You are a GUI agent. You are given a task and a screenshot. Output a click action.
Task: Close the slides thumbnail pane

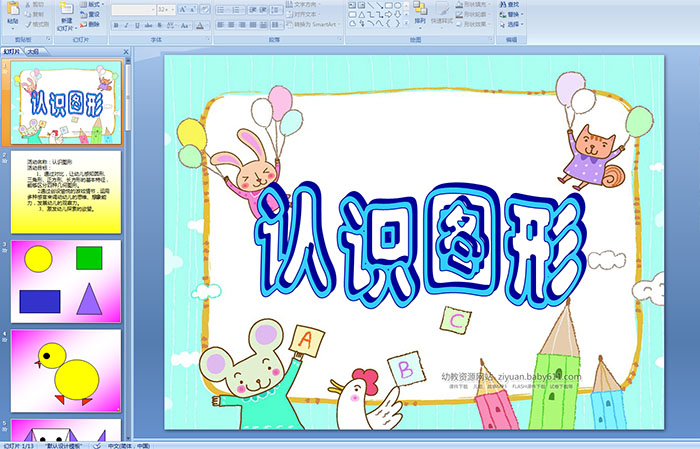tap(126, 52)
